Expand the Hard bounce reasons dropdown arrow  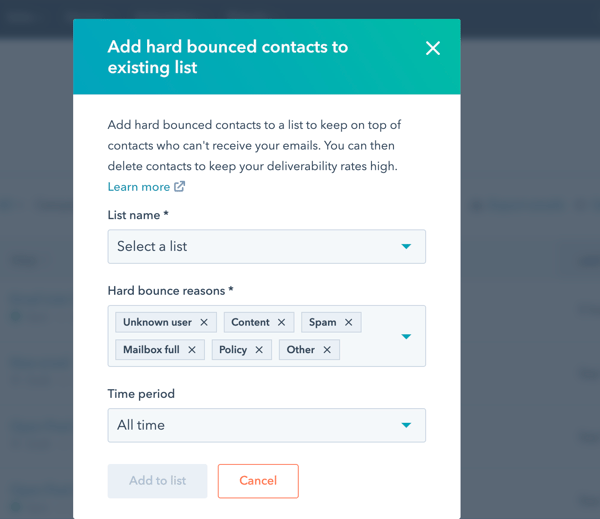[x=406, y=336]
